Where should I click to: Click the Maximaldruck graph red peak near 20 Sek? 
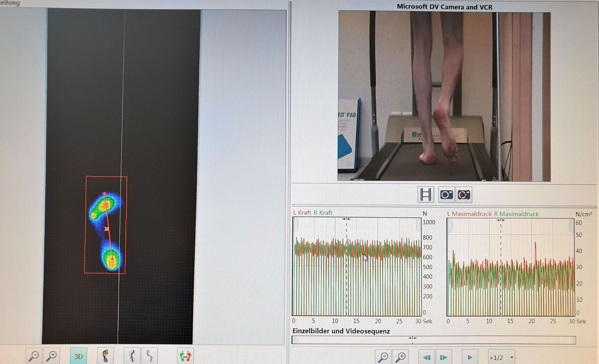535,246
